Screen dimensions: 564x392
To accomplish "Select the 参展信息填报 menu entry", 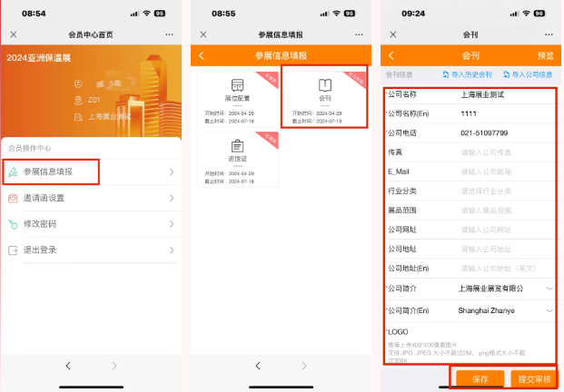I will click(91, 171).
